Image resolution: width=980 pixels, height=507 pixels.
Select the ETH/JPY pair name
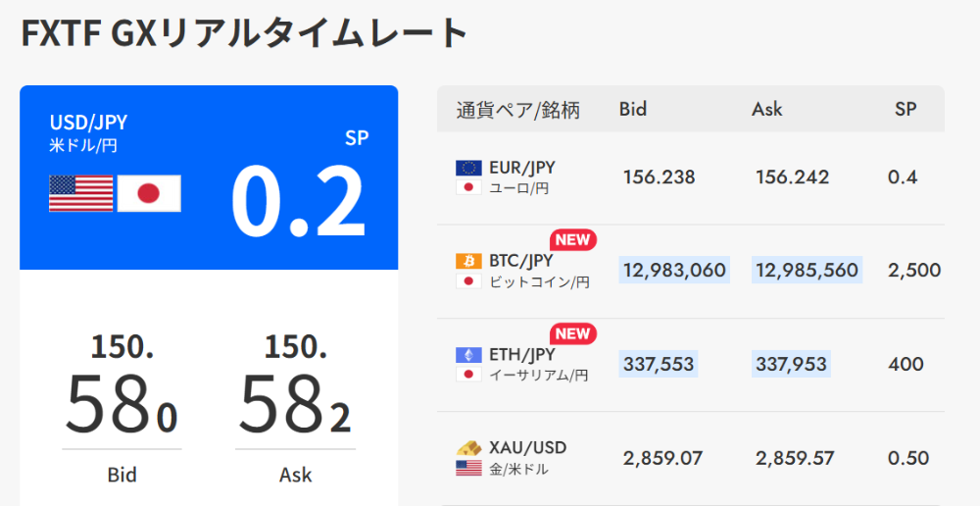coord(521,355)
